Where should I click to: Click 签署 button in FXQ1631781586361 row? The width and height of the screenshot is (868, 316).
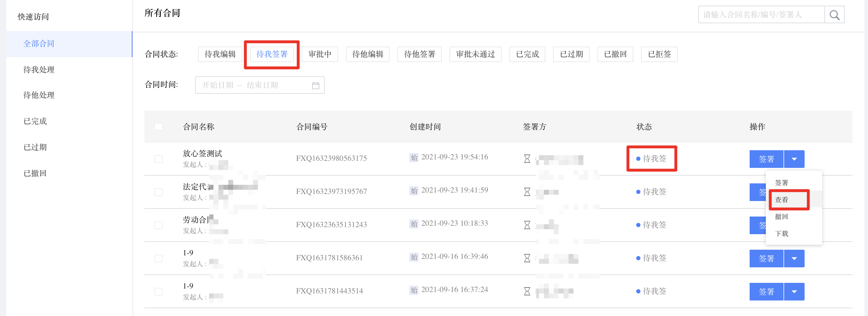(767, 259)
